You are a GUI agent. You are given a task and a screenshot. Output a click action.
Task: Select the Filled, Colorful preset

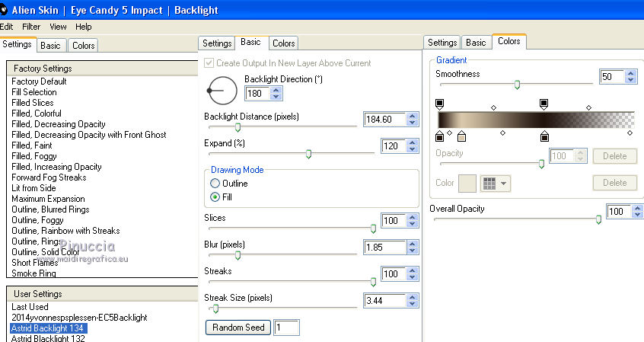point(37,113)
